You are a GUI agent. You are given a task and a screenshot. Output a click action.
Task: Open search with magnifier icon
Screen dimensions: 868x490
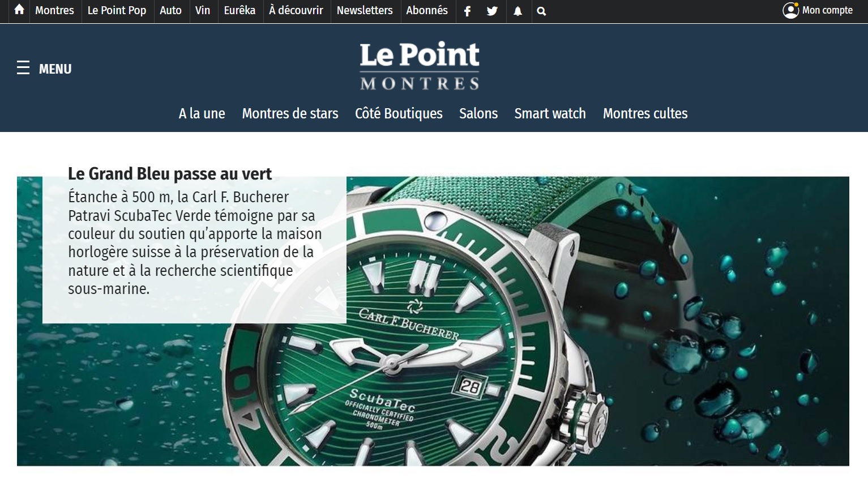(541, 11)
